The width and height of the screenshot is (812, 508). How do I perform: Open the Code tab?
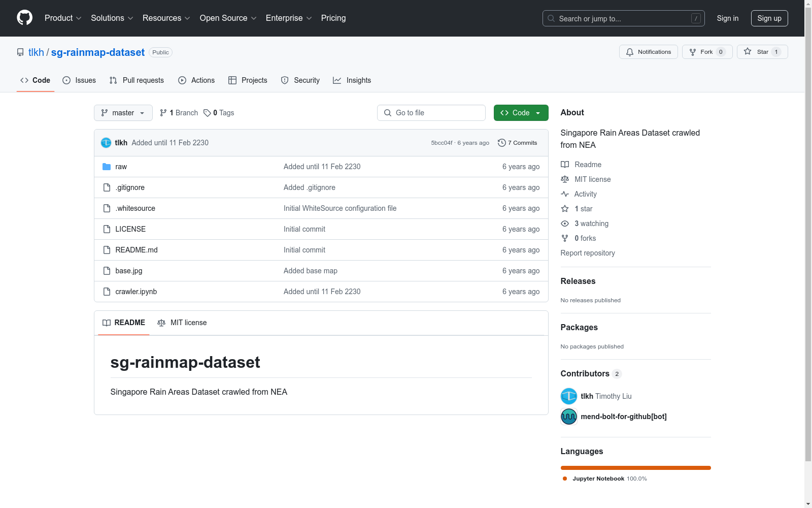tap(36, 80)
